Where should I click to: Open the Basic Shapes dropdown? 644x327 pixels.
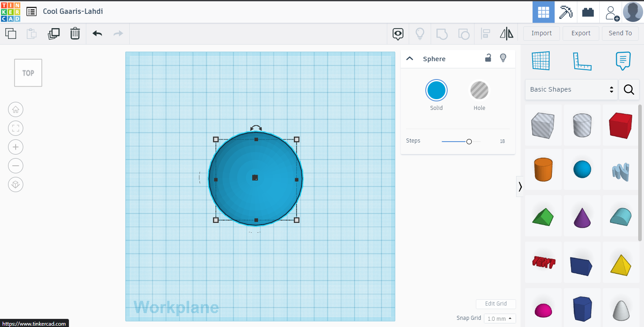[571, 89]
